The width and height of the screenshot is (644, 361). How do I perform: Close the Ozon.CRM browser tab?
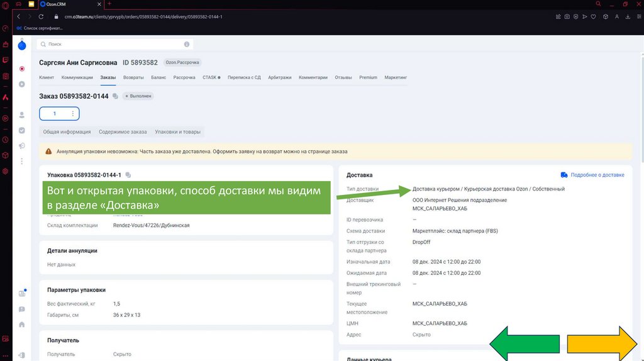99,4
